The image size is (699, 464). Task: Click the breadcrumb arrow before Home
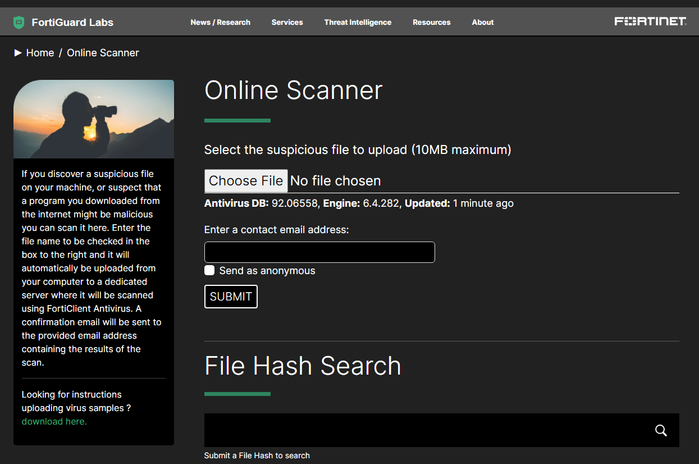pyautogui.click(x=18, y=53)
